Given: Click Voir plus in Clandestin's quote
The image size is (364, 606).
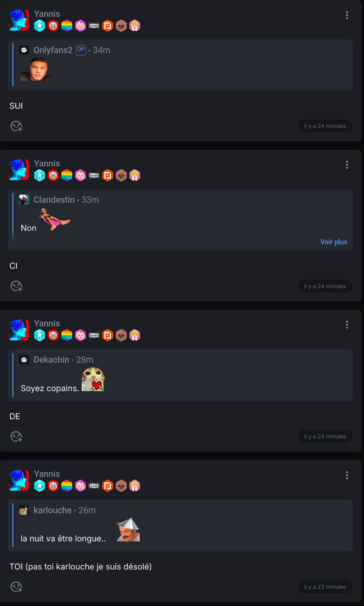Looking at the screenshot, I should click(333, 242).
